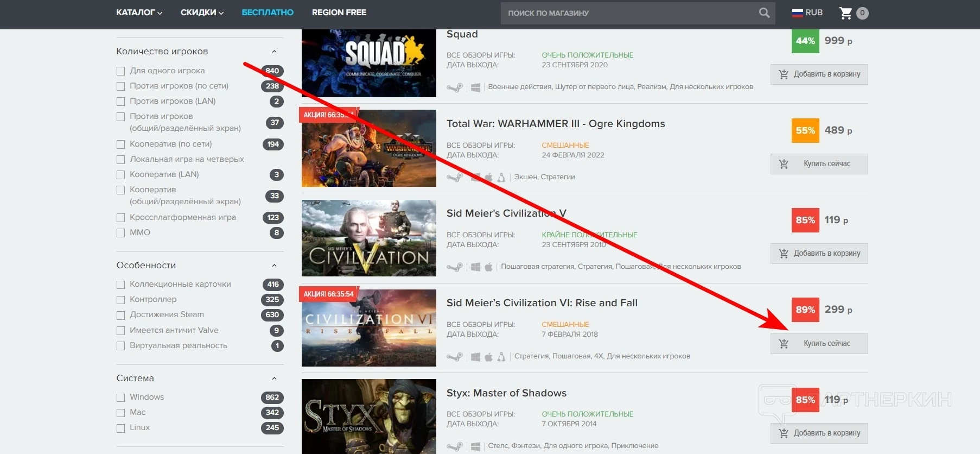Select 'Достижения Steam' checkbox

click(x=120, y=315)
